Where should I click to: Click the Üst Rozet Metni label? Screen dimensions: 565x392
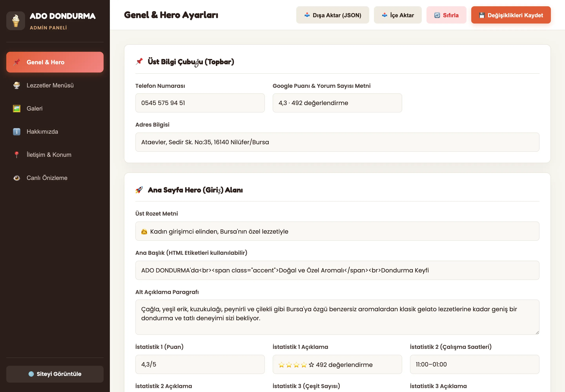coord(157,214)
